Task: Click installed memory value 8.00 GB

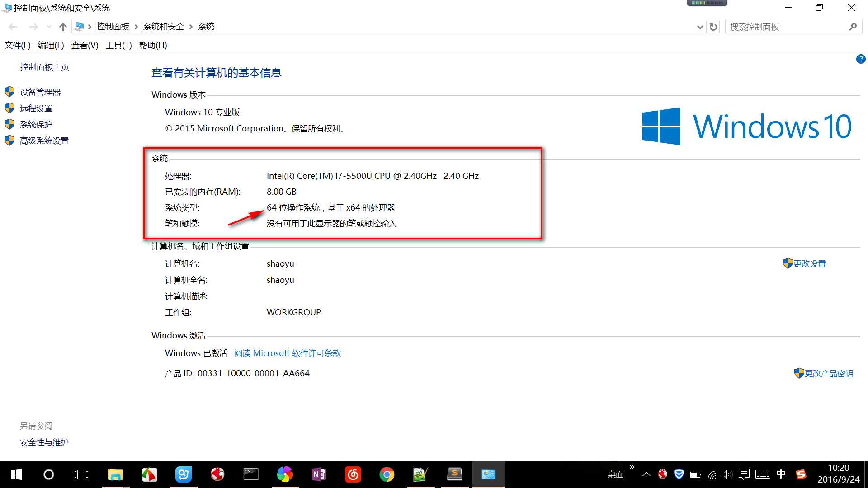Action: pyautogui.click(x=282, y=192)
